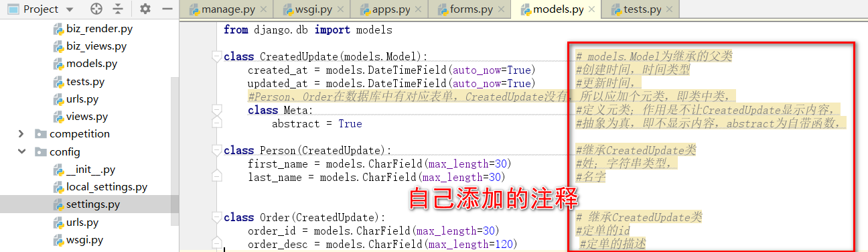Select models.py in project tree
Viewport: 868px width, 252px height.
tap(92, 64)
